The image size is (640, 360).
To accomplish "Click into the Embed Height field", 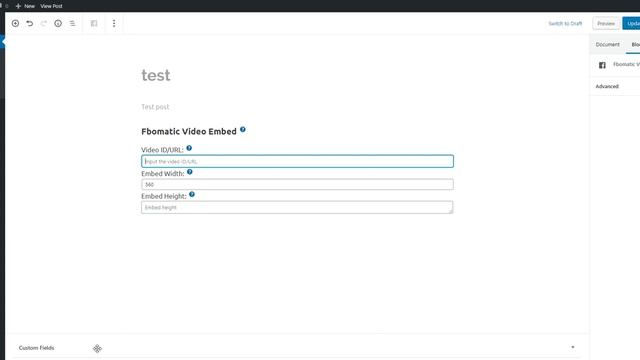I will 297,207.
